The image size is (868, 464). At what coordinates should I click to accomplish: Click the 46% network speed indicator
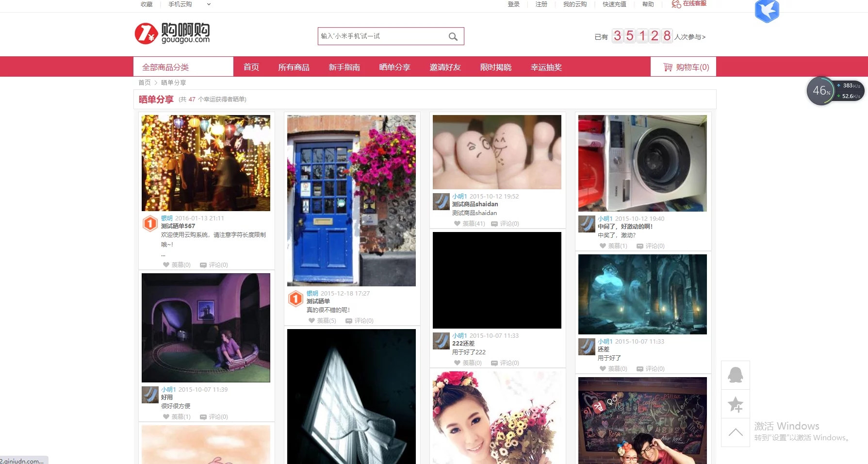(x=821, y=90)
